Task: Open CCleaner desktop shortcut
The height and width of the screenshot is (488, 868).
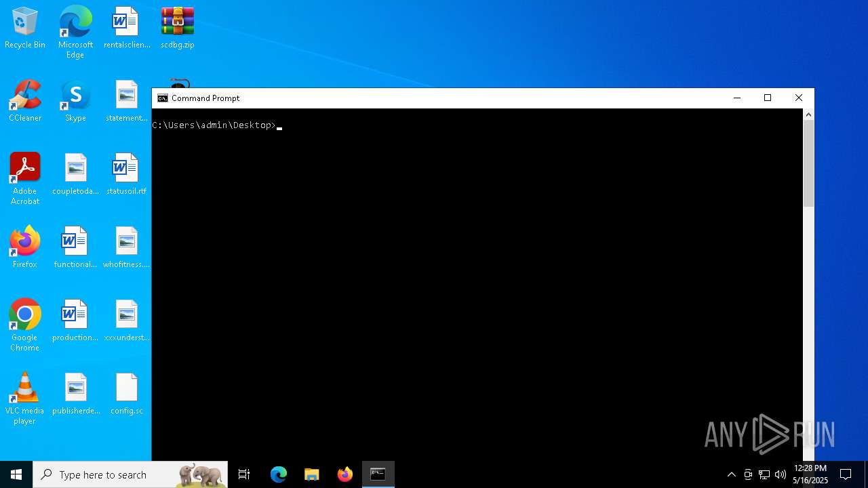Action: click(25, 102)
